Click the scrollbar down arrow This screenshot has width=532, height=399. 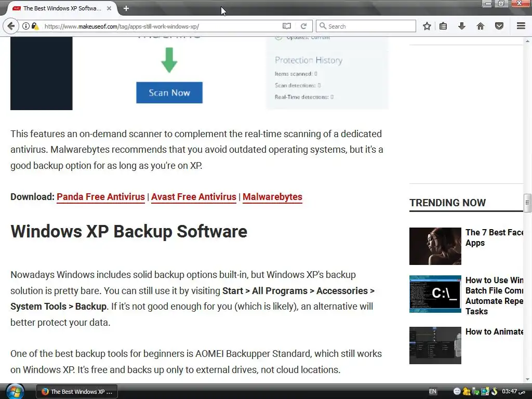pos(527,379)
